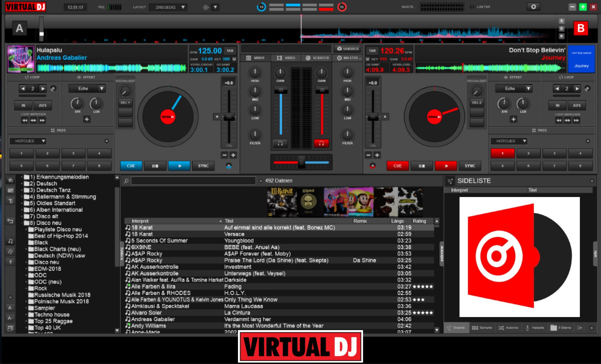The height and width of the screenshot is (364, 601).
Task: Open the ZWEI DECKS layout dropdown
Action: coord(168,7)
